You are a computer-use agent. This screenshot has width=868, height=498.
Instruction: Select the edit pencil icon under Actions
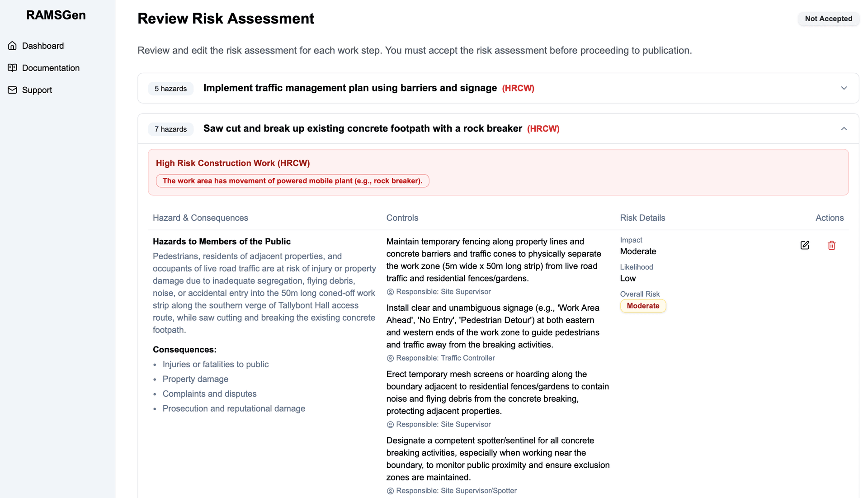point(805,245)
